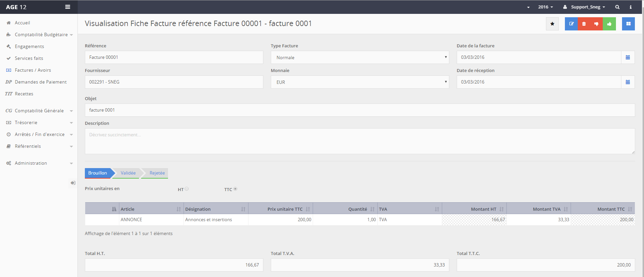644x277 pixels.
Task: Open calendar for Date de réception
Action: coord(628,82)
